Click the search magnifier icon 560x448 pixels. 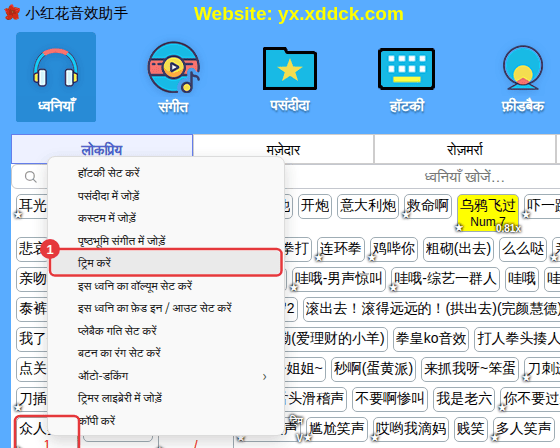click(31, 176)
